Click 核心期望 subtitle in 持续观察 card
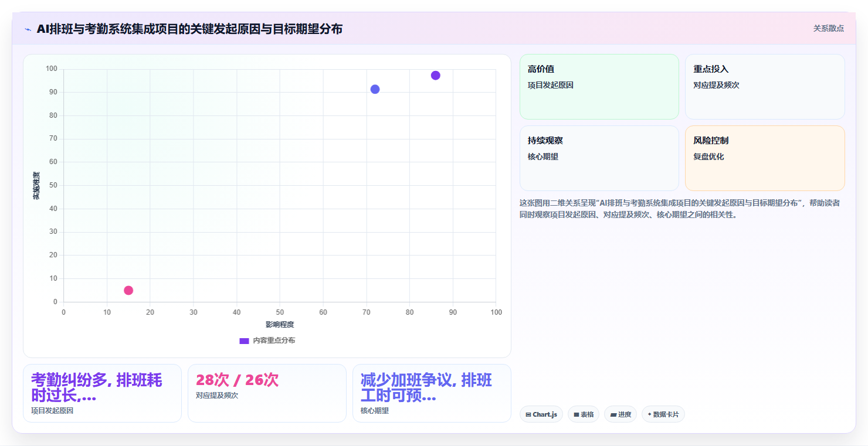The width and height of the screenshot is (868, 446). click(543, 156)
